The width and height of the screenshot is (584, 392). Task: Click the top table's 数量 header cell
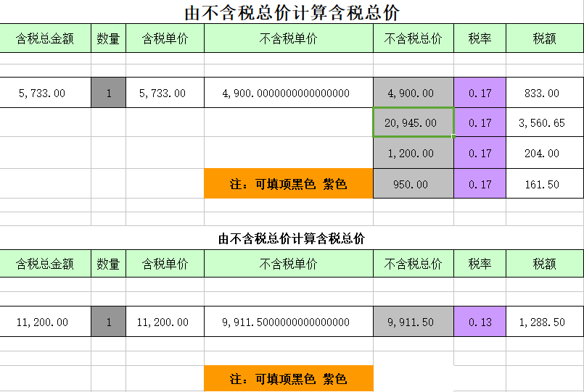pyautogui.click(x=108, y=38)
